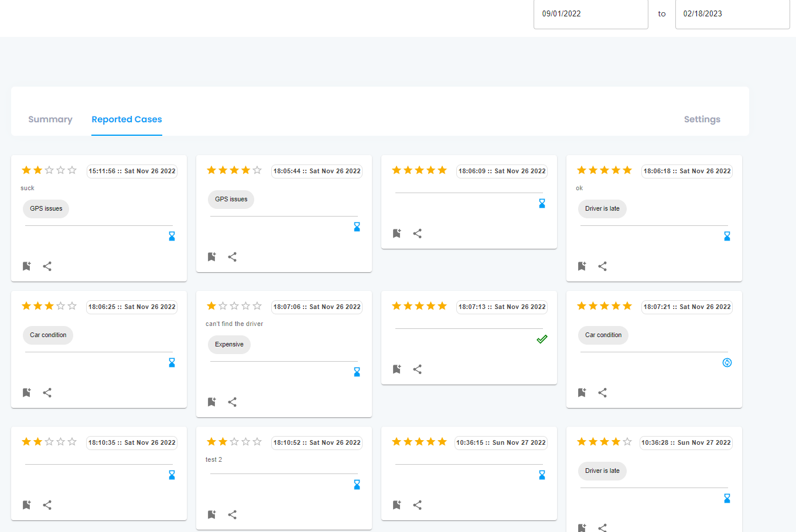Bookmark the 18:05:44 GPS issues case
Screen dimensions: 796x532
[x=211, y=257]
